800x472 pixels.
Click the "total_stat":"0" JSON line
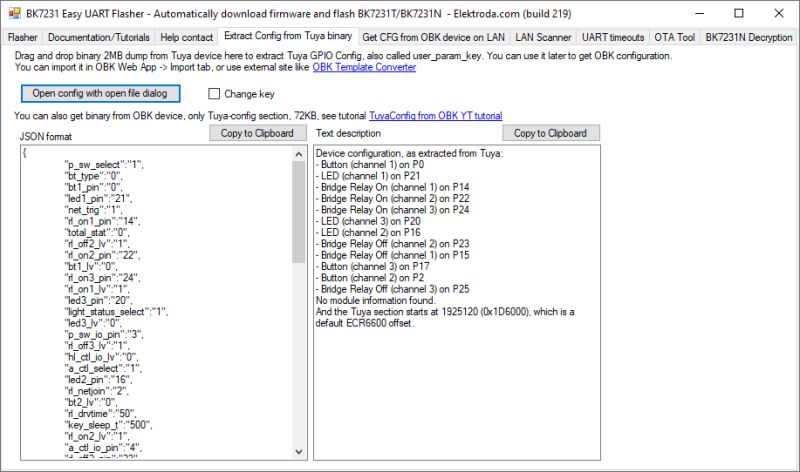(x=97, y=233)
